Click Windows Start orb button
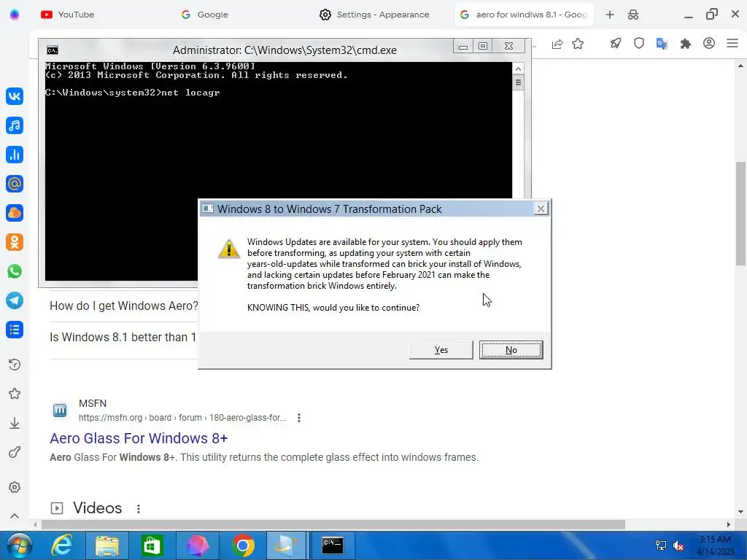 point(19,545)
